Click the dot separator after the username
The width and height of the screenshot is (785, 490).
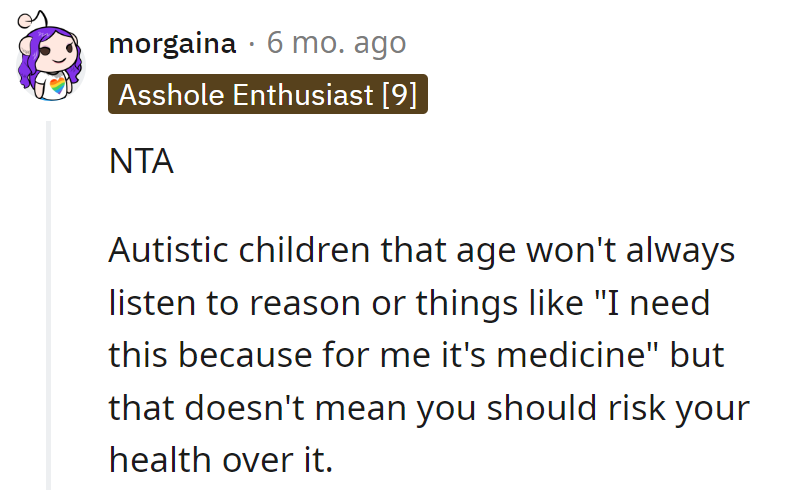pos(252,44)
